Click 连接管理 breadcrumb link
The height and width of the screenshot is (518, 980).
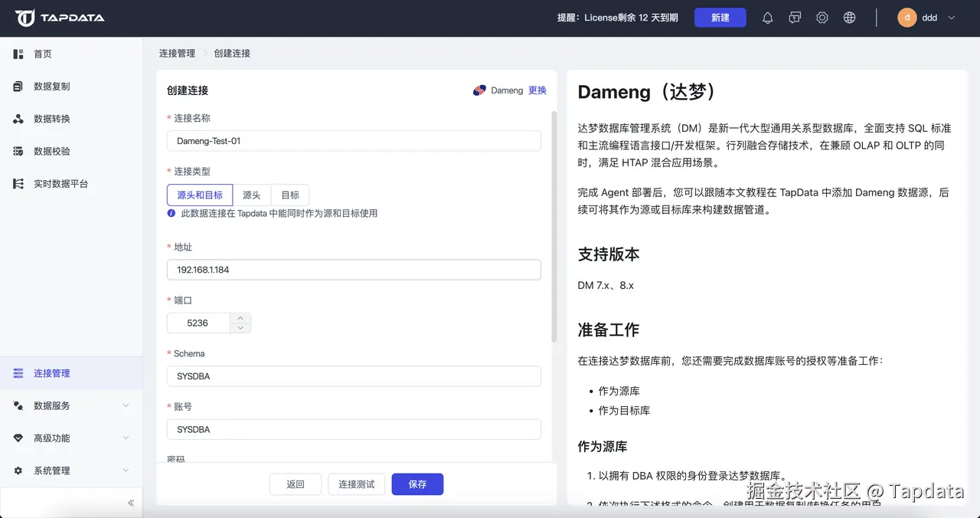click(177, 54)
